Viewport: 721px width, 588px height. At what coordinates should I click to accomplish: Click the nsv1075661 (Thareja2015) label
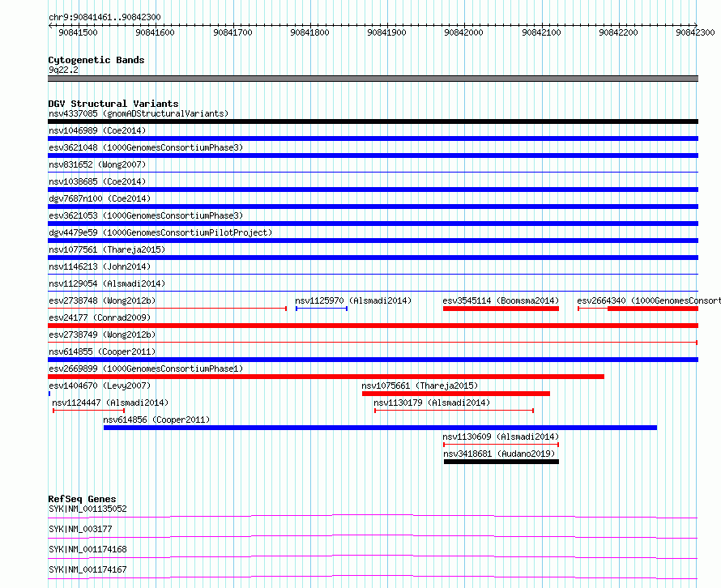point(420,386)
